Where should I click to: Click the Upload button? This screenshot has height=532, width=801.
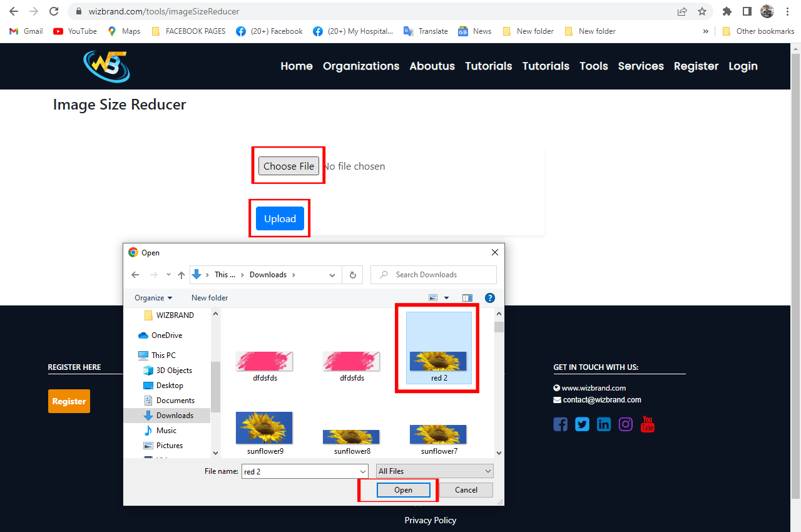click(280, 218)
